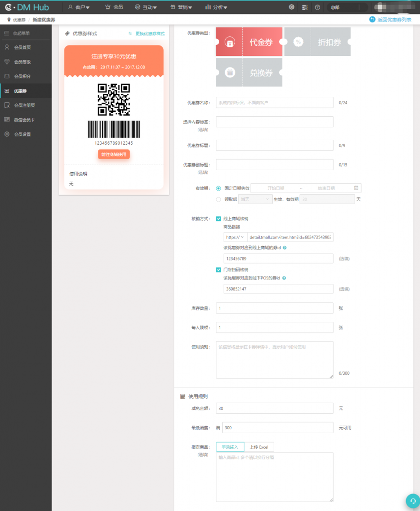
Task: Open the calendar icon in date range field
Action: (x=356, y=188)
